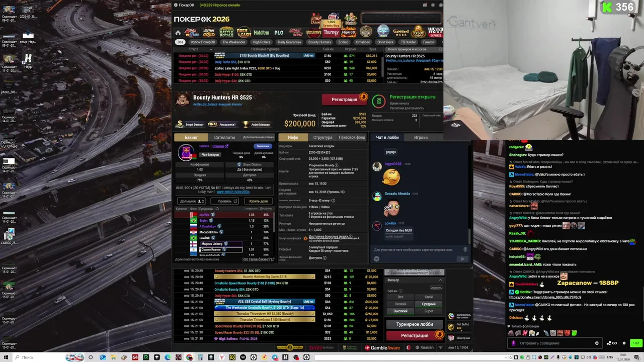
Task: Open stream chat settings gear
Action: tap(624, 343)
